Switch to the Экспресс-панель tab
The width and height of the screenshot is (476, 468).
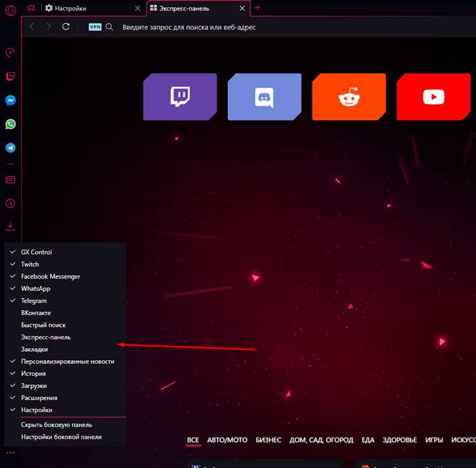pyautogui.click(x=199, y=8)
